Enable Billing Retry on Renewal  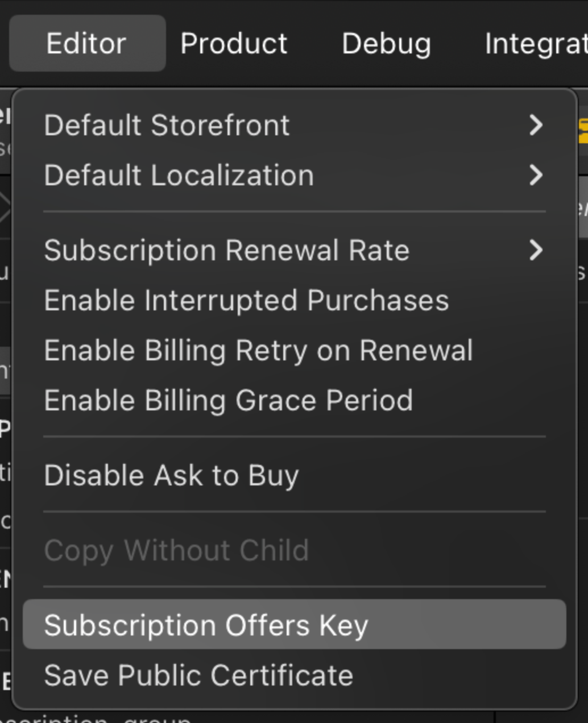pyautogui.click(x=259, y=350)
